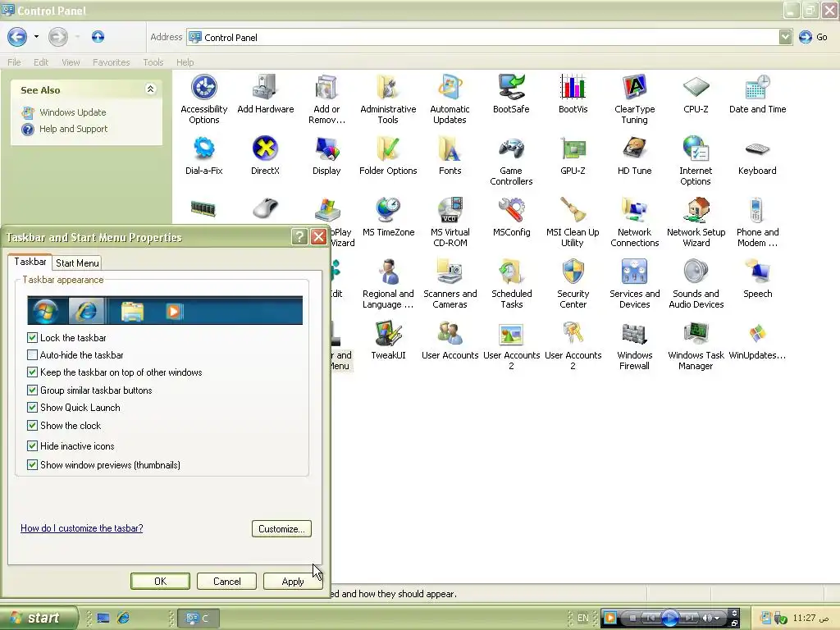Toggle Keep the taskbar on top checkbox
The width and height of the screenshot is (840, 630).
pyautogui.click(x=32, y=372)
